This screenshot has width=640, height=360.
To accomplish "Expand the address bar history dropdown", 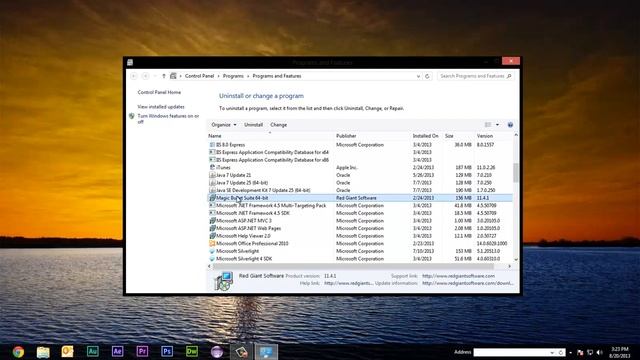I will pyautogui.click(x=418, y=76).
